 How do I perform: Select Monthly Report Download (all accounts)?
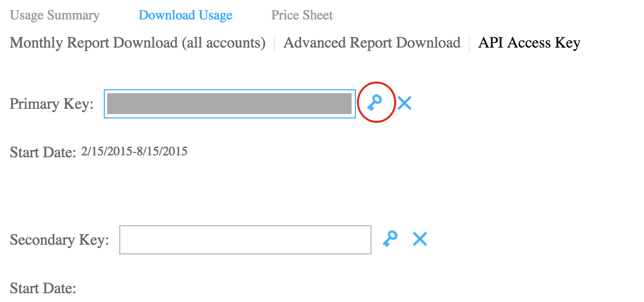pyautogui.click(x=138, y=43)
